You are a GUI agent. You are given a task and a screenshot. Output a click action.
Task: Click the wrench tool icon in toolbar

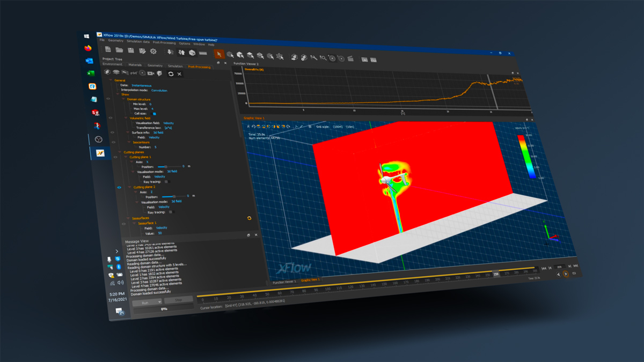coord(313,57)
